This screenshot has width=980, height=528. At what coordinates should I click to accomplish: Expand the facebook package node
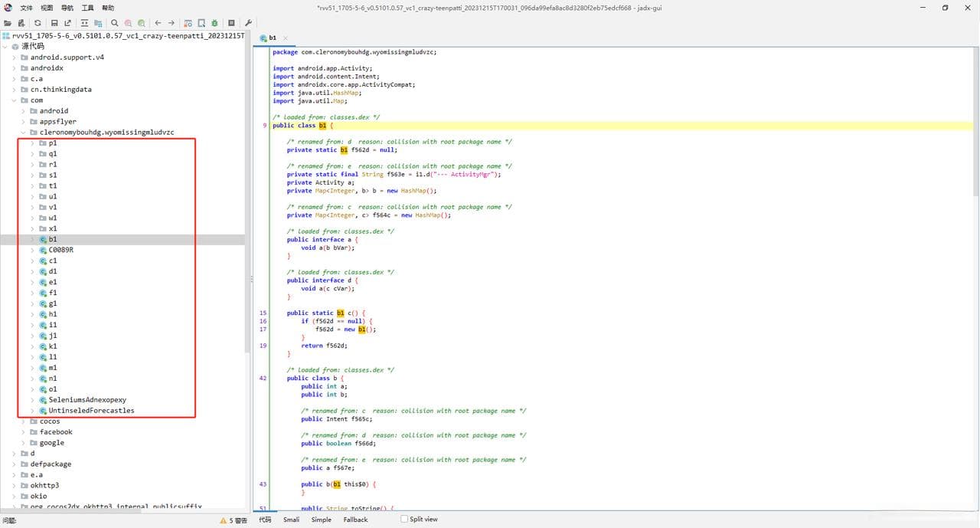23,432
